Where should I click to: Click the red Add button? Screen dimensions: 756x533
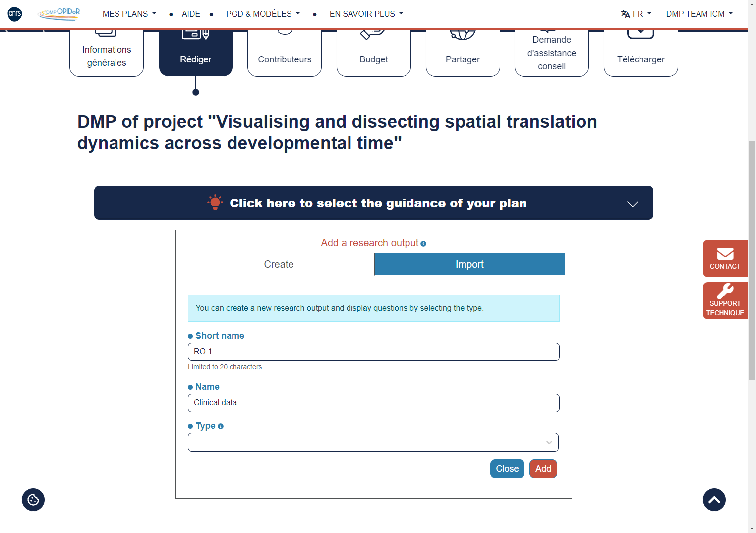pyautogui.click(x=543, y=469)
